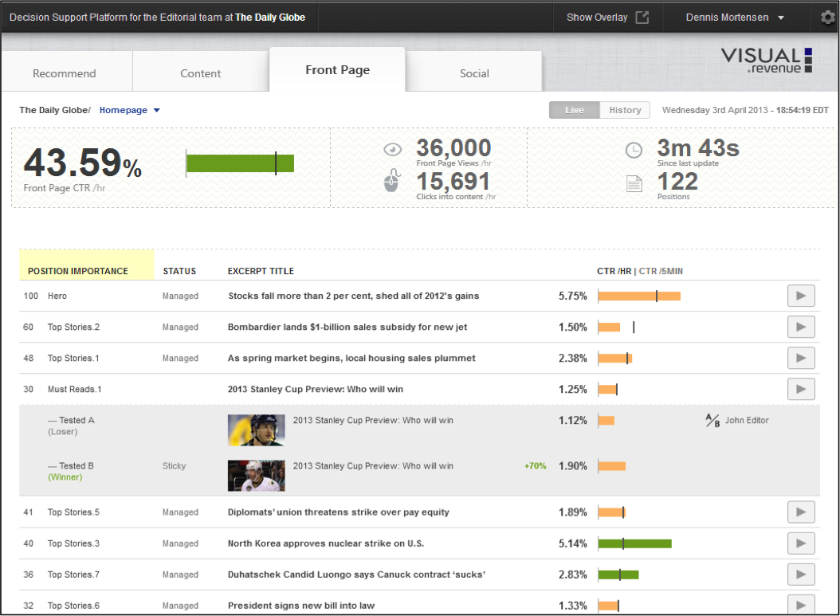
Task: Click the 43.59% Front Page CTR value
Action: pyautogui.click(x=83, y=163)
